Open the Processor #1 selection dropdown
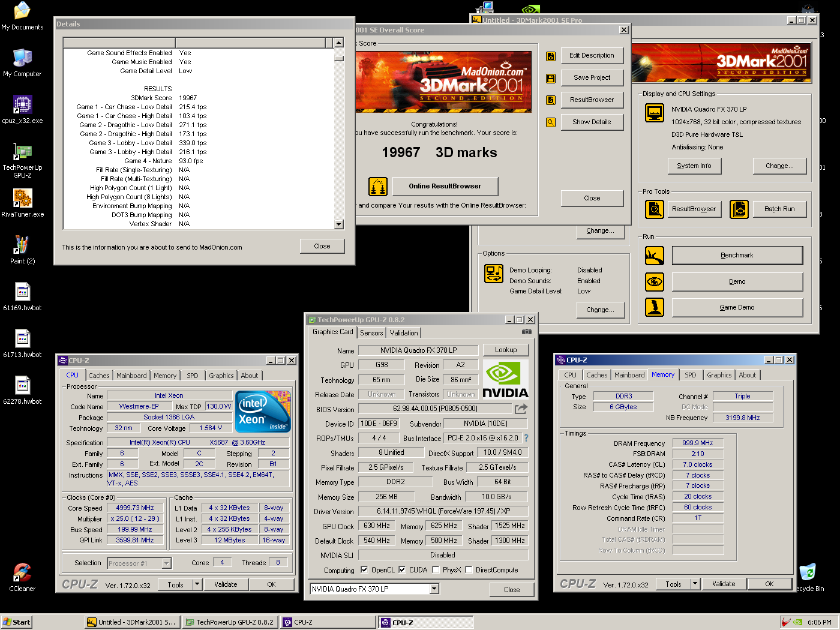840x630 pixels. click(167, 563)
